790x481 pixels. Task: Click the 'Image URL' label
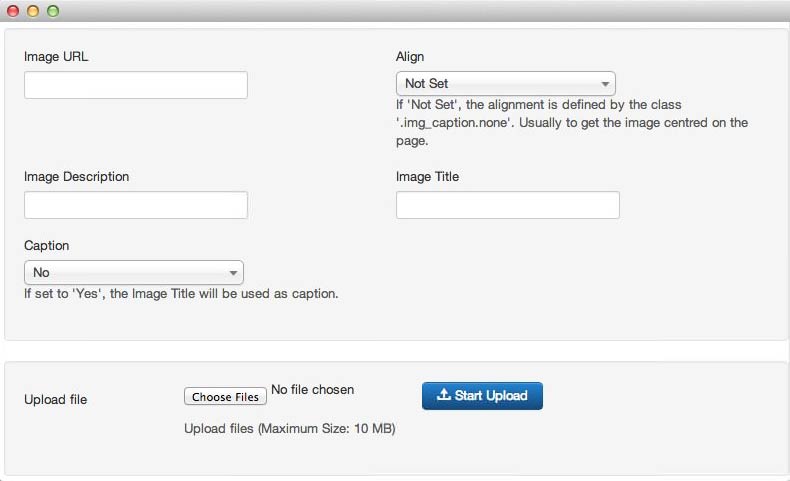click(x=56, y=57)
